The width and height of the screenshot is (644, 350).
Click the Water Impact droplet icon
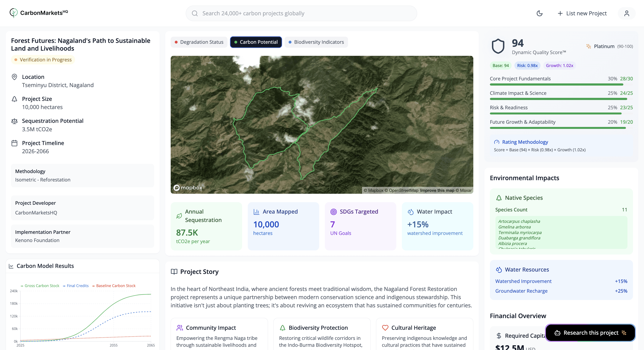410,212
